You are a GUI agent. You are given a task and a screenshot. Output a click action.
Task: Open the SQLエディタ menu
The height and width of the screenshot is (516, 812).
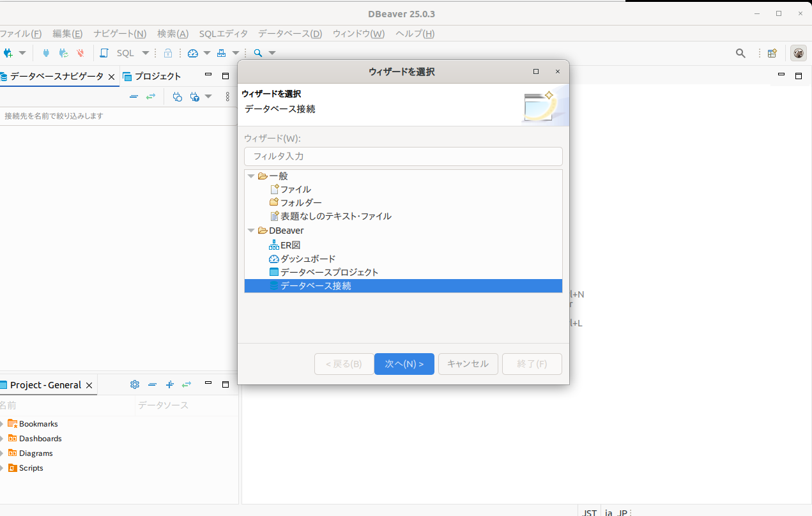click(223, 34)
